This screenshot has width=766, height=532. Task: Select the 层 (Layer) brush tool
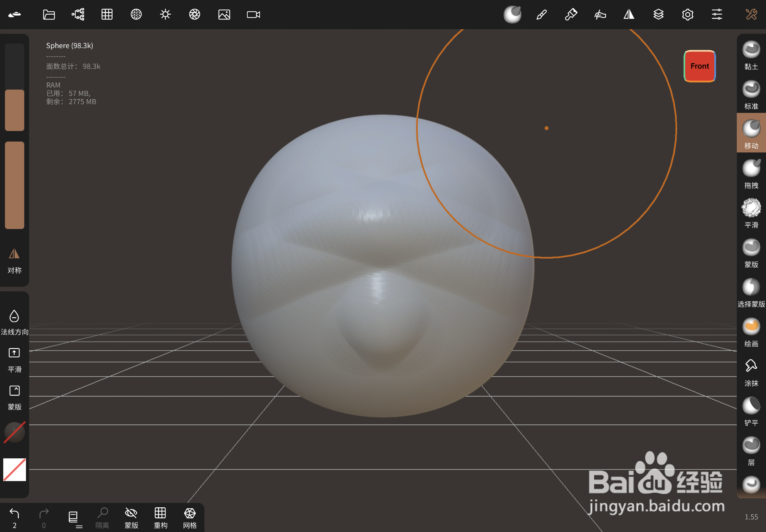751,445
